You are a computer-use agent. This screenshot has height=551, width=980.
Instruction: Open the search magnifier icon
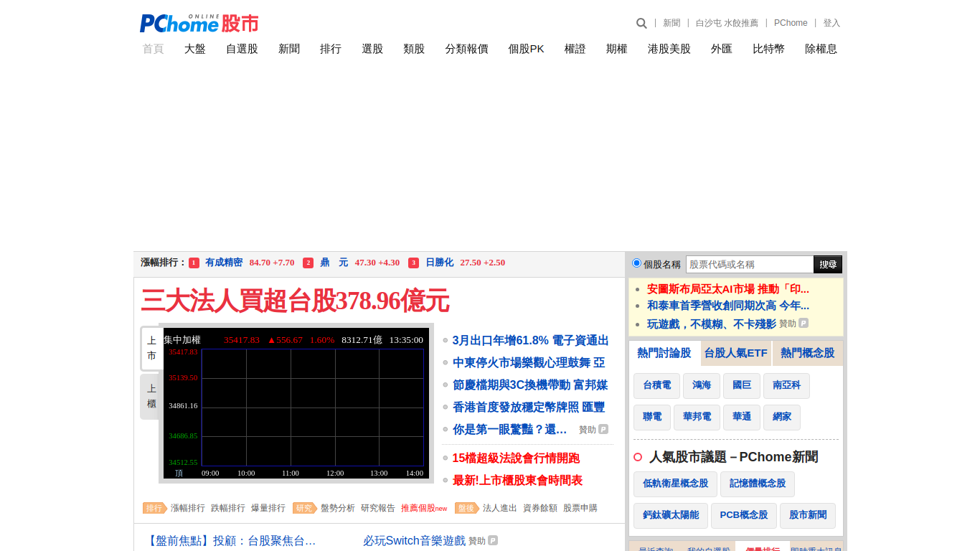click(641, 23)
